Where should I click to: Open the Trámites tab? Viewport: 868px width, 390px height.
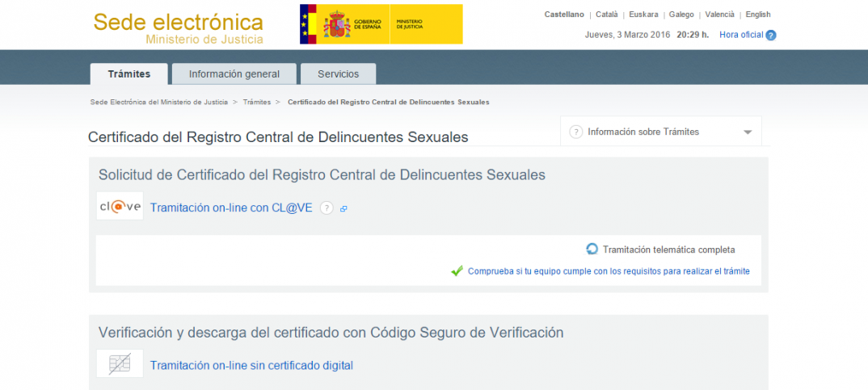pos(129,74)
